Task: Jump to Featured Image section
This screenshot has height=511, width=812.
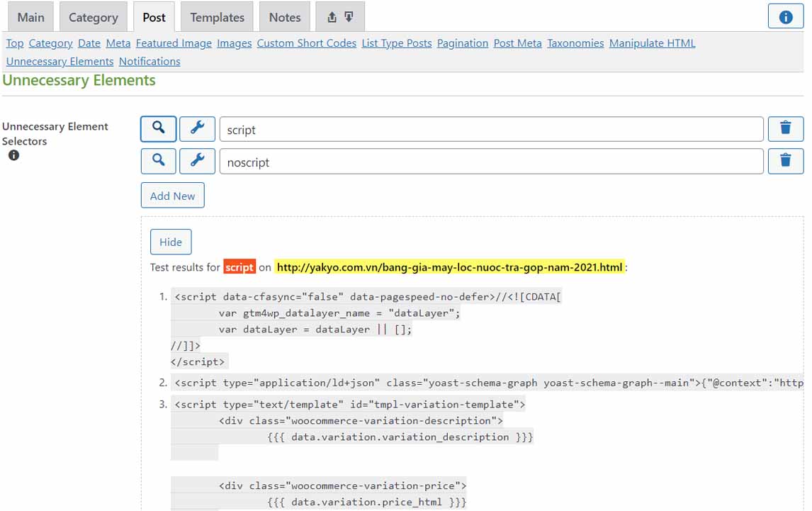Action: pyautogui.click(x=174, y=43)
